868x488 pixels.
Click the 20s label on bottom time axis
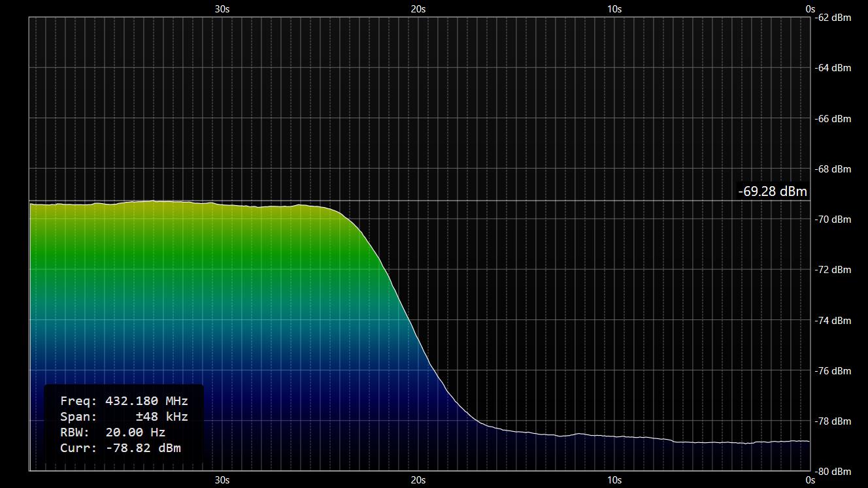418,480
